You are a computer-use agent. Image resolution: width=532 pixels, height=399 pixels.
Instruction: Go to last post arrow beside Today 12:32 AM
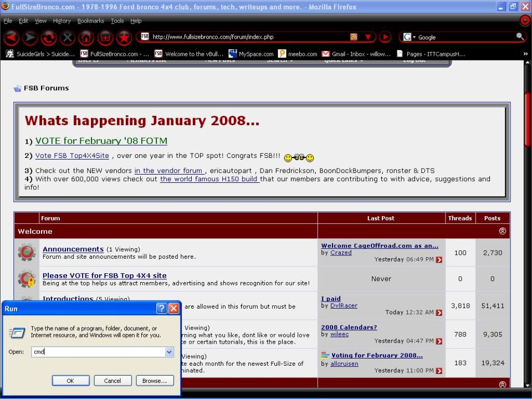439,313
